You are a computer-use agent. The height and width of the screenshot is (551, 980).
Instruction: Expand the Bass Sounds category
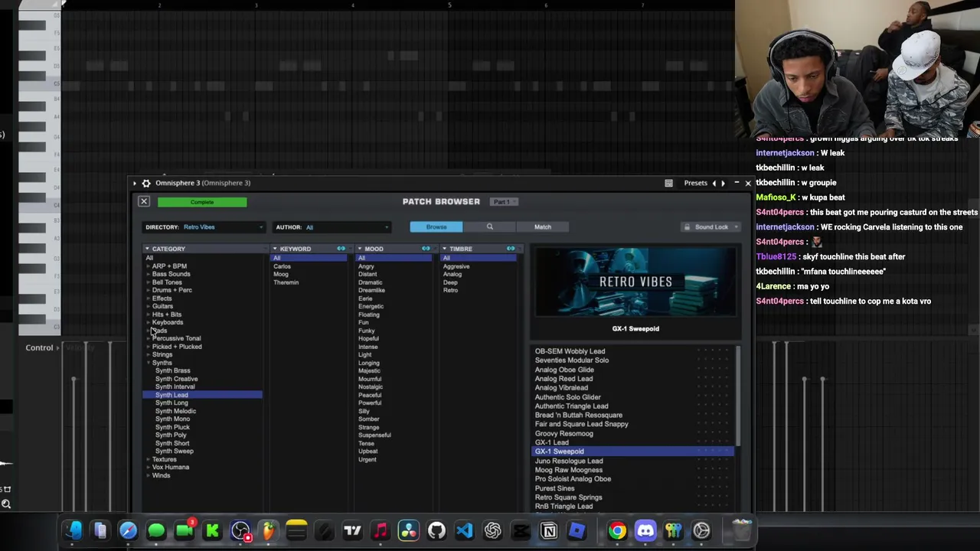pyautogui.click(x=148, y=274)
